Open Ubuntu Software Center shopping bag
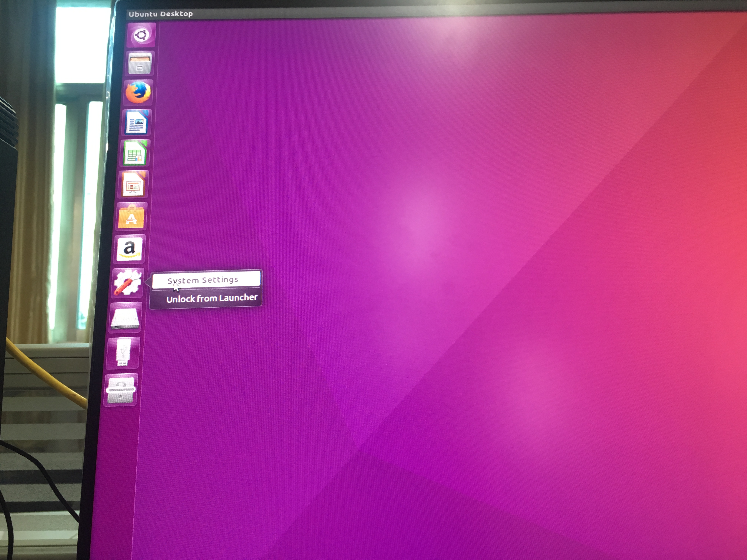Image resolution: width=747 pixels, height=560 pixels. (x=131, y=216)
